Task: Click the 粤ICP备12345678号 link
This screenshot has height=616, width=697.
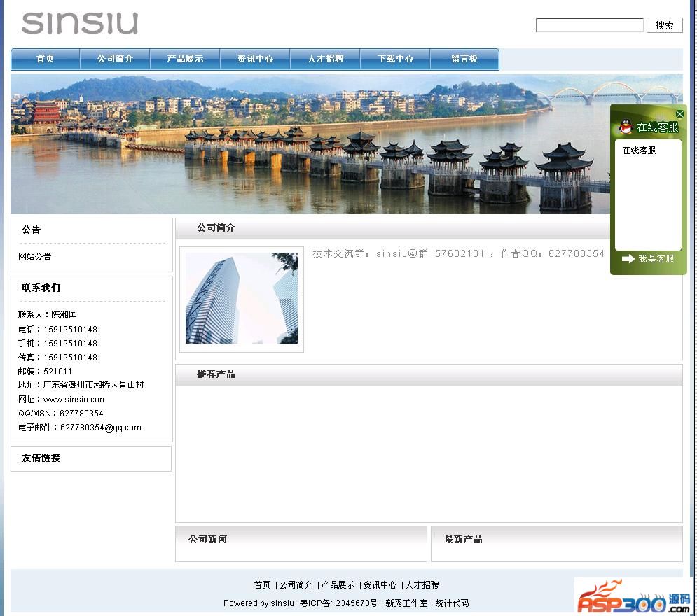Action: (339, 603)
